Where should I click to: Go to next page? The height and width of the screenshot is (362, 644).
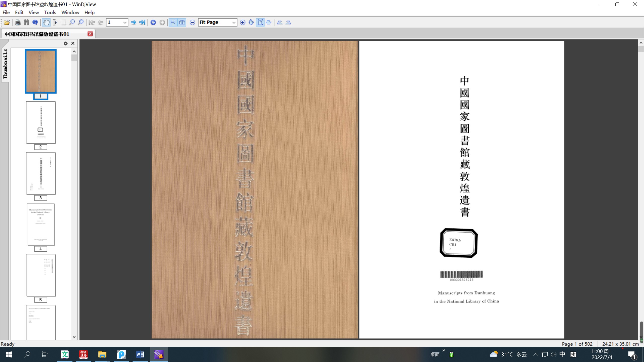pyautogui.click(x=134, y=22)
